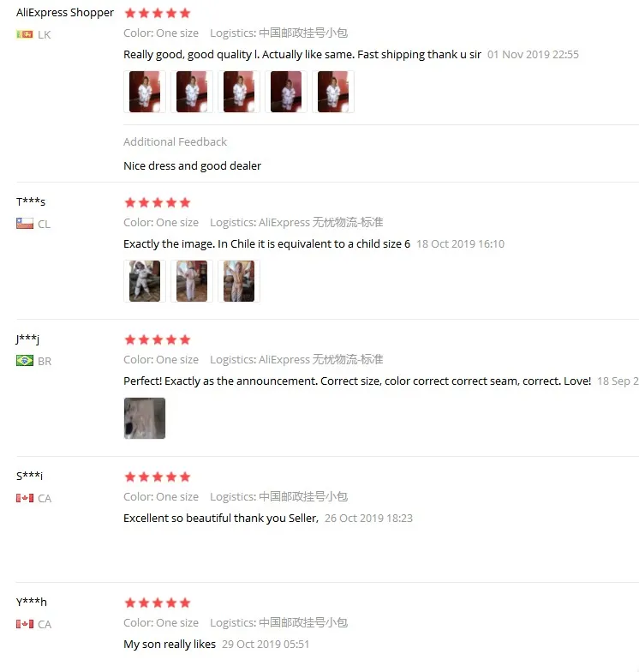639x672 pixels.
Task: Click the Additional Feedback heading
Action: [x=175, y=142]
